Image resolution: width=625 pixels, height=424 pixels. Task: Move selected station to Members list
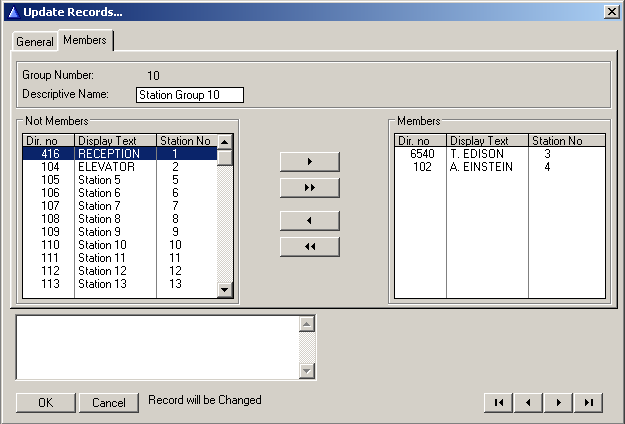pos(310,161)
